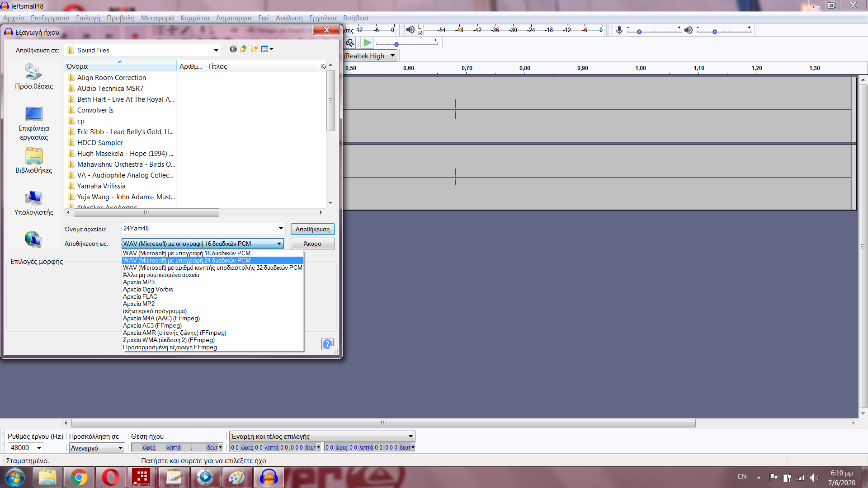Open Paint from taskbar
Image resolution: width=868 pixels, height=488 pixels.
pyautogui.click(x=237, y=477)
